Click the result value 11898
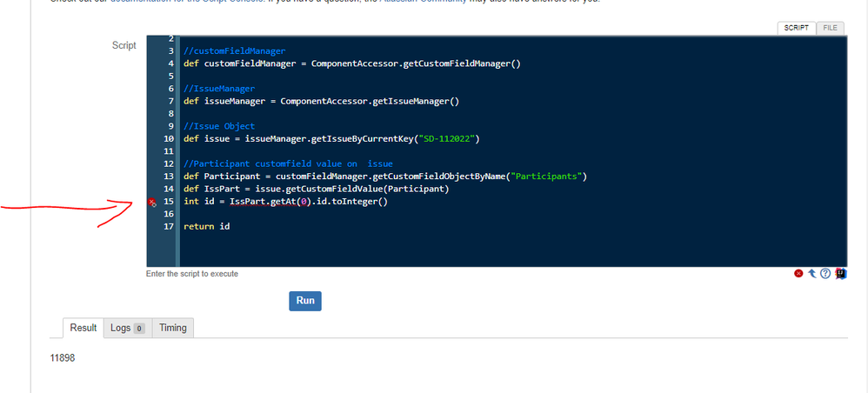The image size is (868, 393). [62, 358]
